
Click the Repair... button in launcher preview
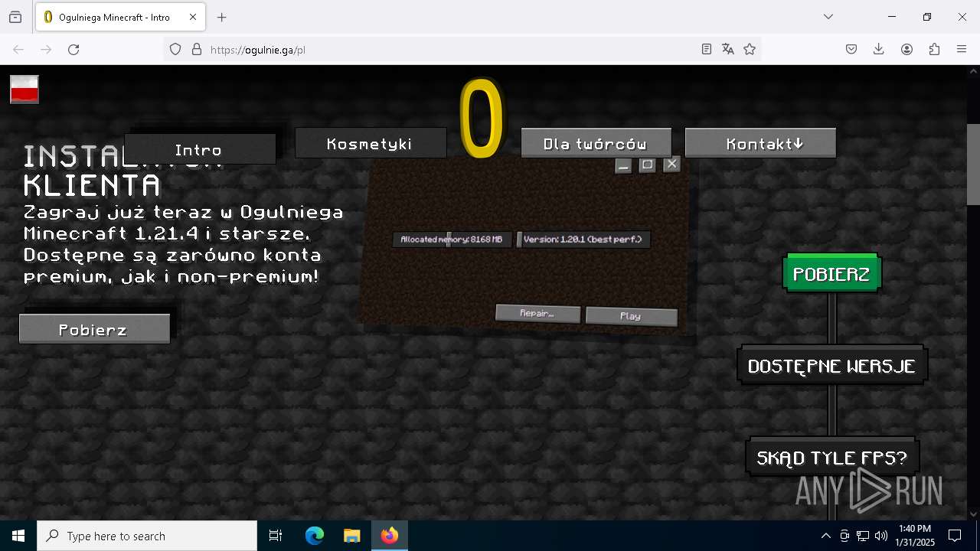(x=537, y=313)
